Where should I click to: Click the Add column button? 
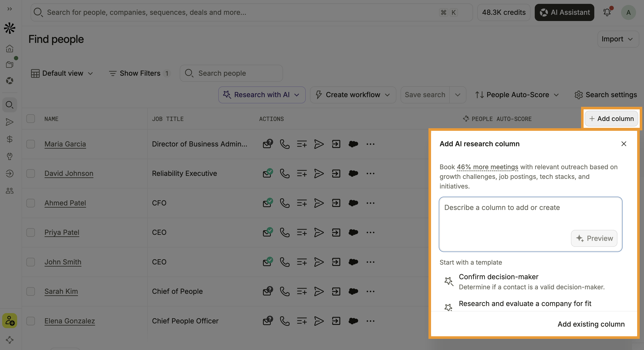click(611, 119)
